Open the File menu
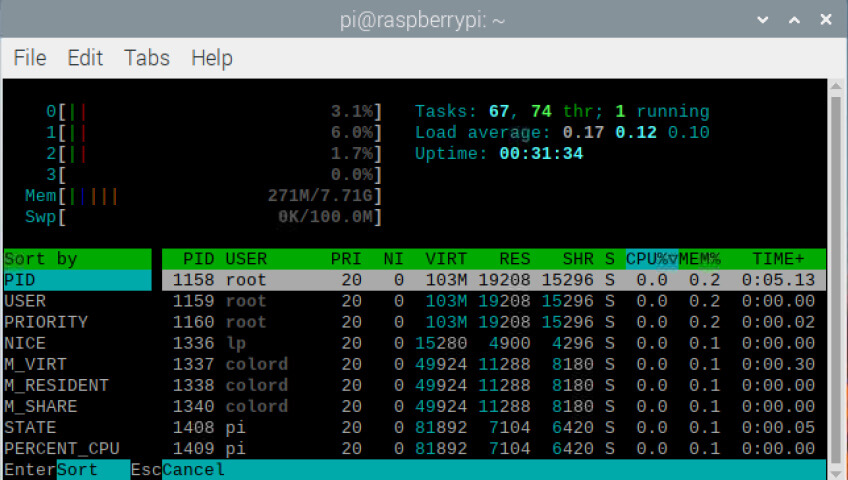This screenshot has width=848, height=480. (30, 58)
